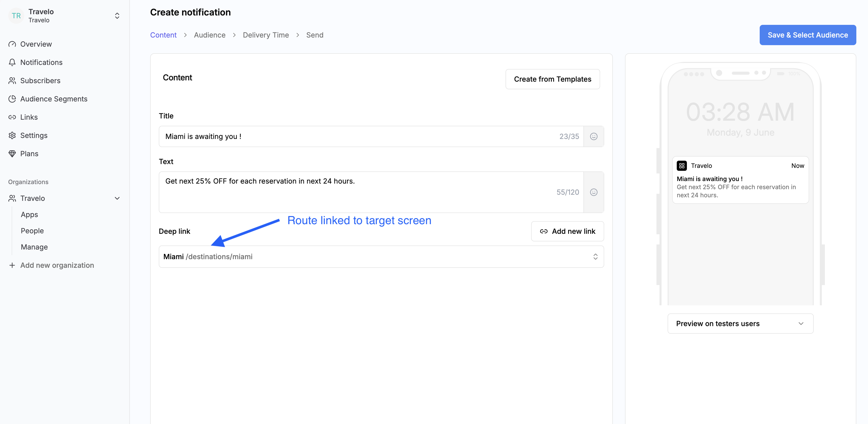The width and height of the screenshot is (868, 424).
Task: Select Add new organization
Action: [57, 265]
